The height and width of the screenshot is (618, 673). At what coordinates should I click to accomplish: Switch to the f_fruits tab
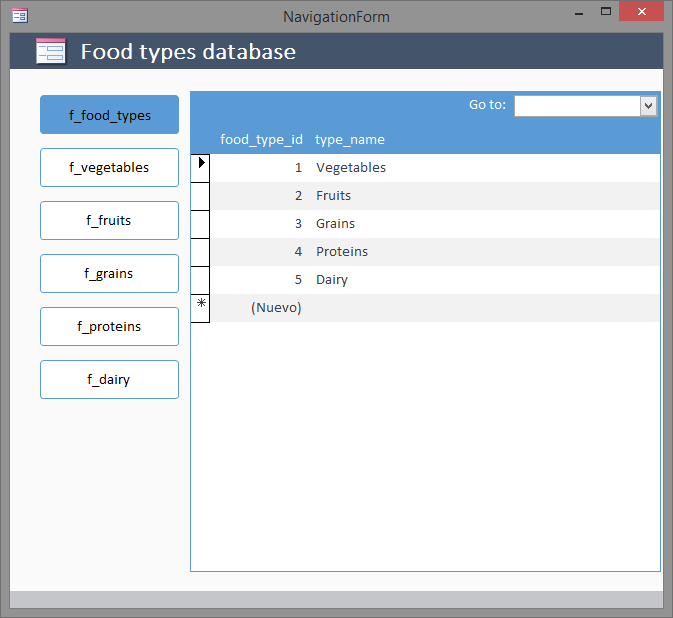109,221
